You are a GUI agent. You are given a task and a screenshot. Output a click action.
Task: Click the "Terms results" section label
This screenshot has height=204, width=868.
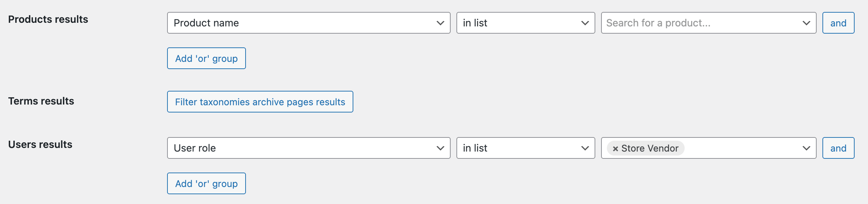click(41, 101)
